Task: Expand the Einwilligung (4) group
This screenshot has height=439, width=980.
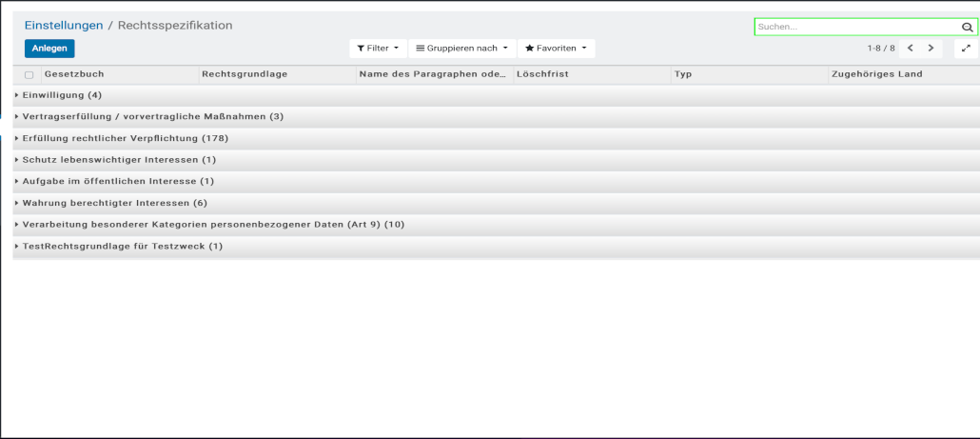Action: tap(62, 95)
